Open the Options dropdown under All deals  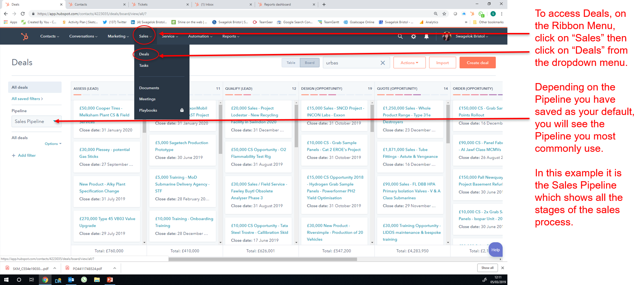53,144
